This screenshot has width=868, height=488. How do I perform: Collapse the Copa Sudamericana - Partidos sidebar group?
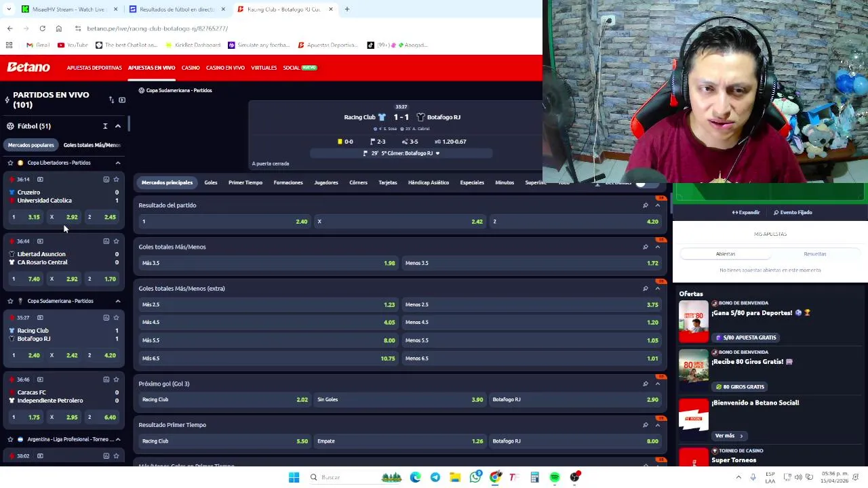117,301
